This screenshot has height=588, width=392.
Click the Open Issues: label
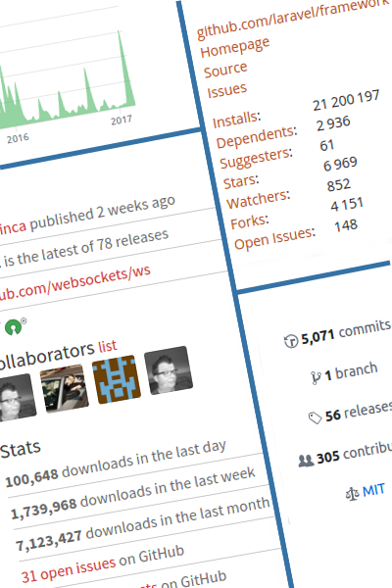(x=274, y=238)
